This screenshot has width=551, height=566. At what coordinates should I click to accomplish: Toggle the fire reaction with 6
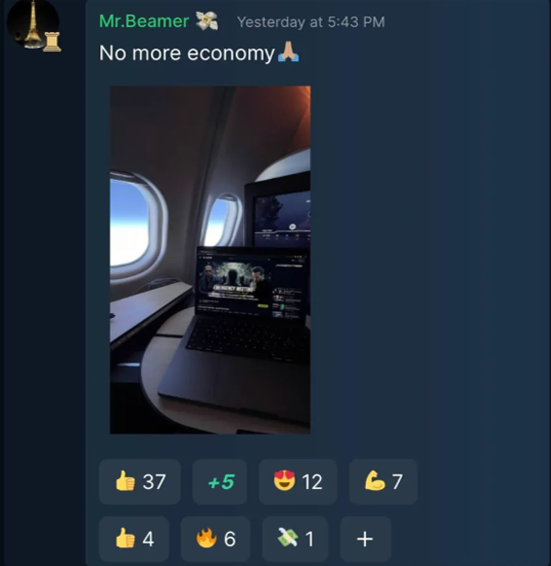coord(215,539)
